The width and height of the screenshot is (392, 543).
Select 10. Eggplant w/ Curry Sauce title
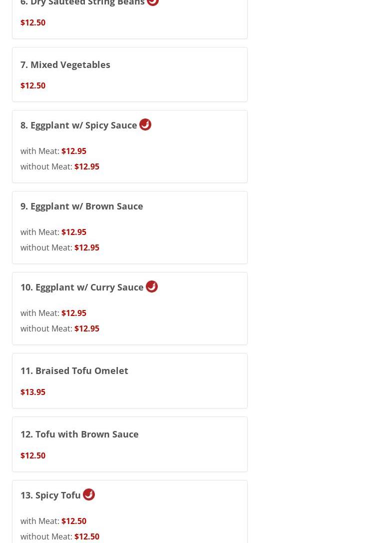click(82, 287)
